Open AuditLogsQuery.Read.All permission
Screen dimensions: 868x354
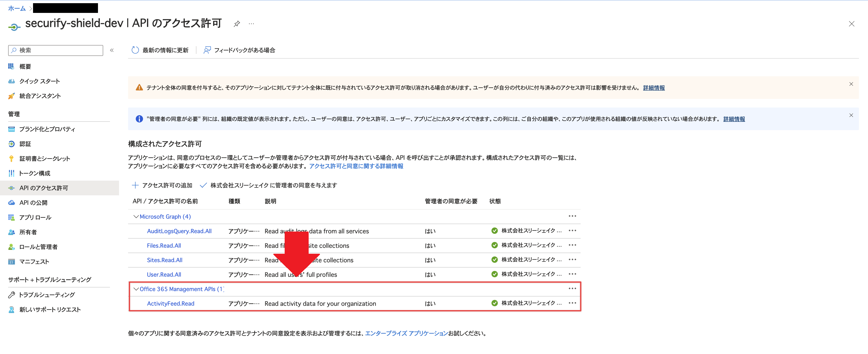pos(179,231)
